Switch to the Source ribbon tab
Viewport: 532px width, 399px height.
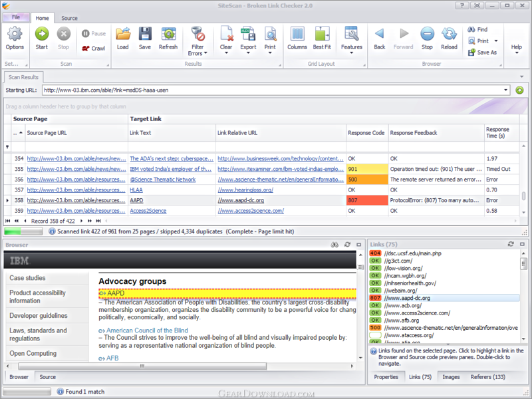(x=69, y=18)
